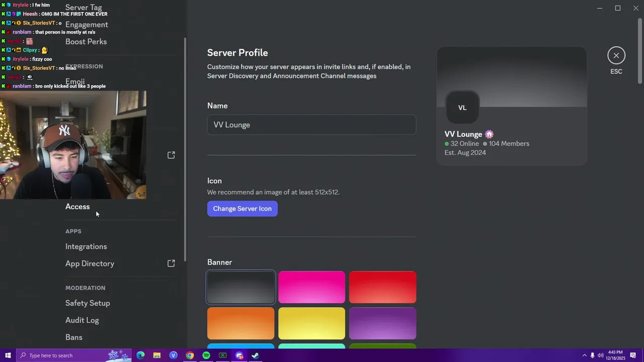Screen dimensions: 644x362
Task: Open the Access settings page
Action: [x=77, y=207]
